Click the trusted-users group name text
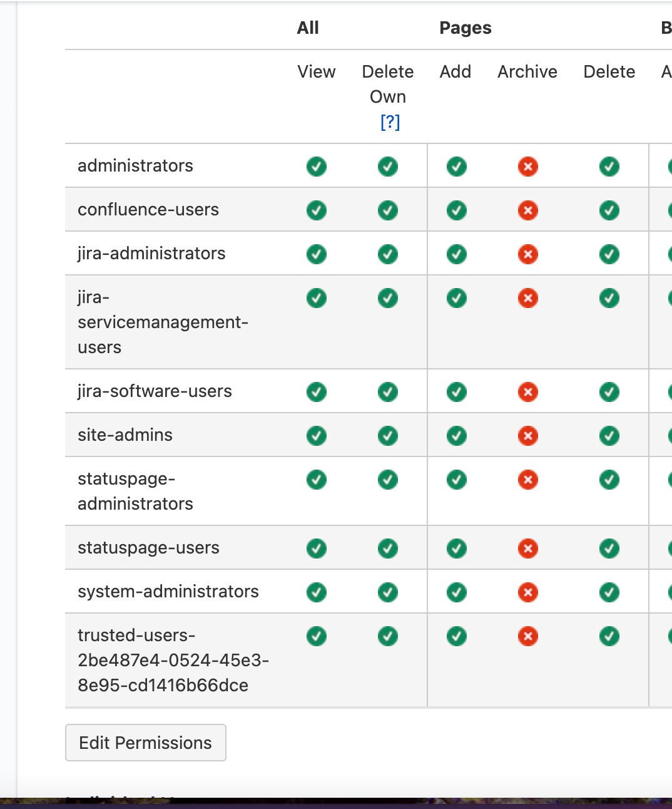The height and width of the screenshot is (809, 672). [x=173, y=661]
